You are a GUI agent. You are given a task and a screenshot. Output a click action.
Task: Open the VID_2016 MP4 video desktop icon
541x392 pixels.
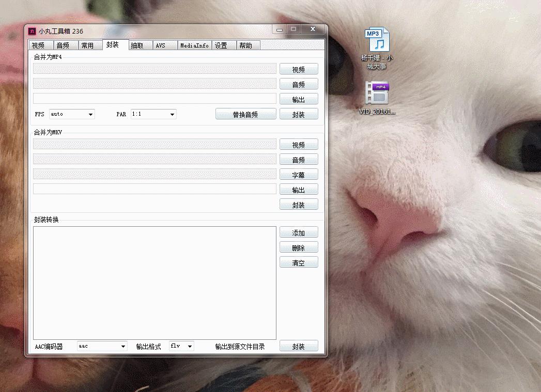pyautogui.click(x=377, y=94)
